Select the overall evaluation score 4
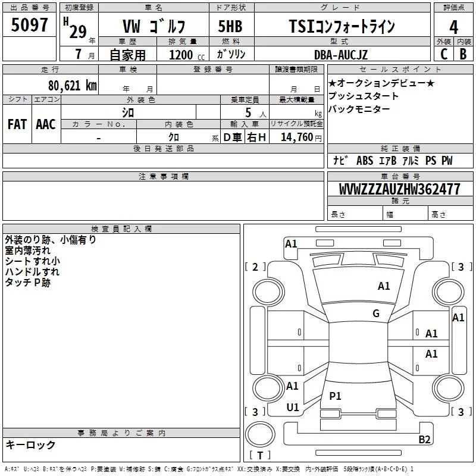 (x=453, y=26)
